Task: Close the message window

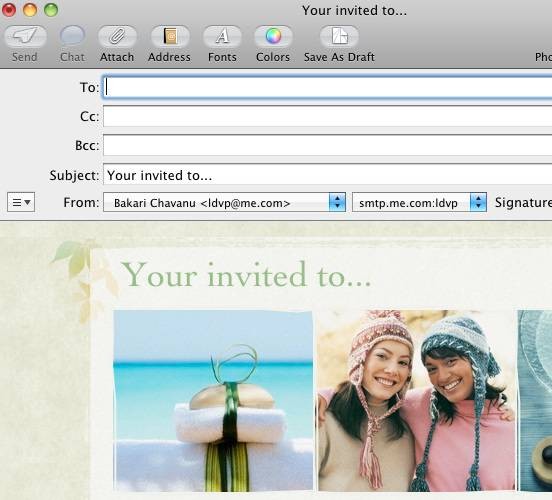Action: (9, 10)
